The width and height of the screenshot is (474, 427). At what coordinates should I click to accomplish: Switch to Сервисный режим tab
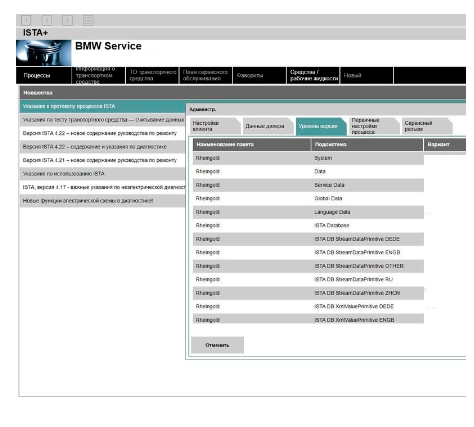tap(427, 126)
